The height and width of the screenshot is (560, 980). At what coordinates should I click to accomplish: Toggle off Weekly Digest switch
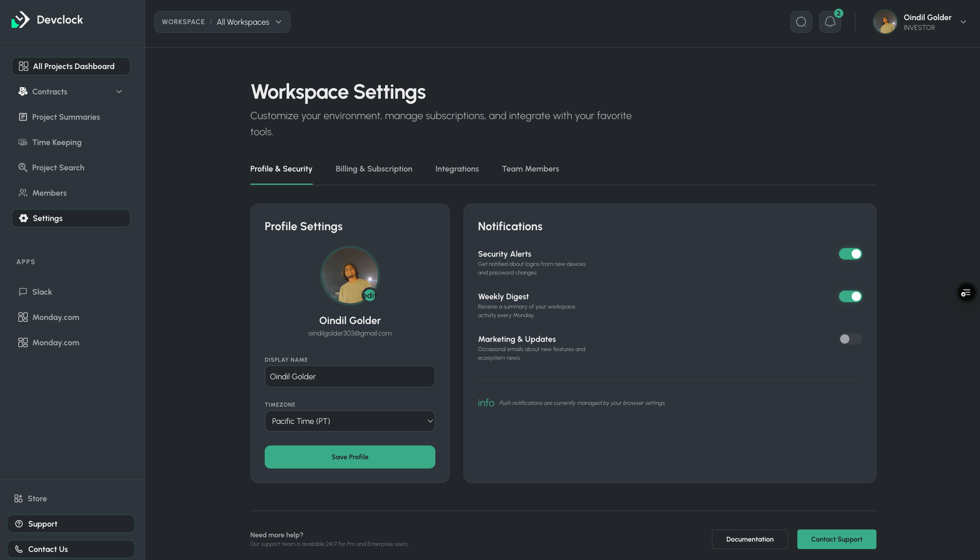[850, 296]
